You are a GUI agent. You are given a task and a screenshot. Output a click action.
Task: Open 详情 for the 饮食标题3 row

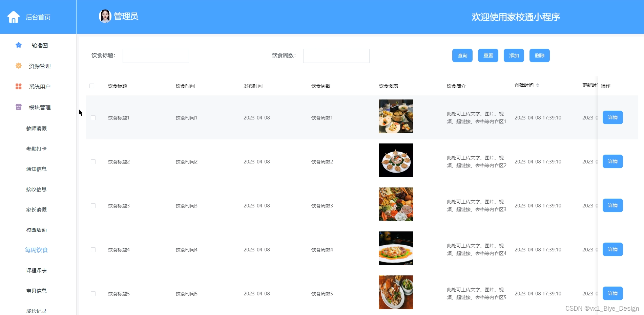(x=613, y=205)
